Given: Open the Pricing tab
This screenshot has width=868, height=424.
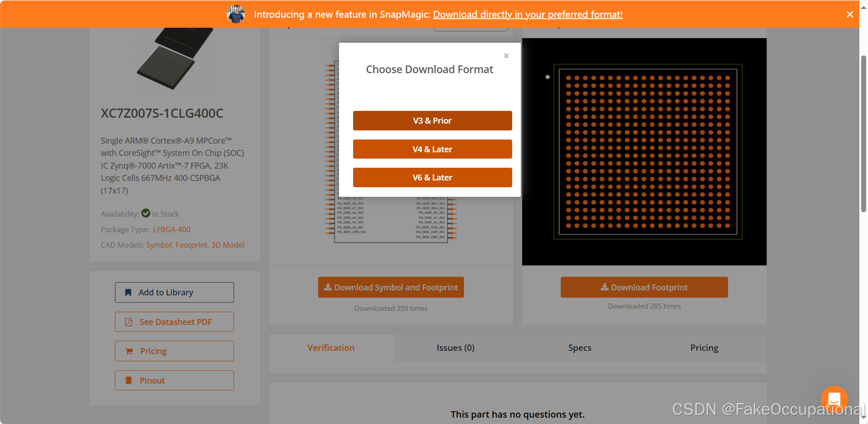Looking at the screenshot, I should (x=704, y=348).
